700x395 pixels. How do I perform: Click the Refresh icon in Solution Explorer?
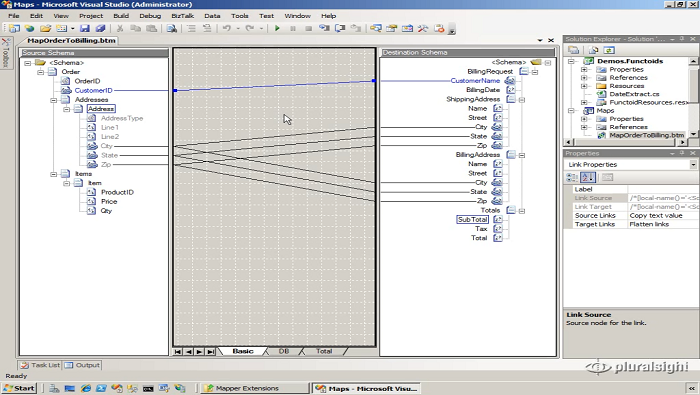coord(609,50)
